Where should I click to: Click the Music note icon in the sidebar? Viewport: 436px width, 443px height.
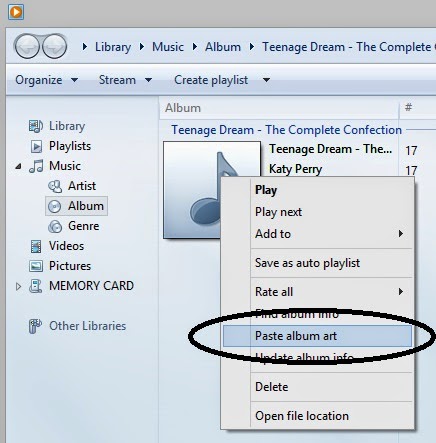click(x=36, y=166)
